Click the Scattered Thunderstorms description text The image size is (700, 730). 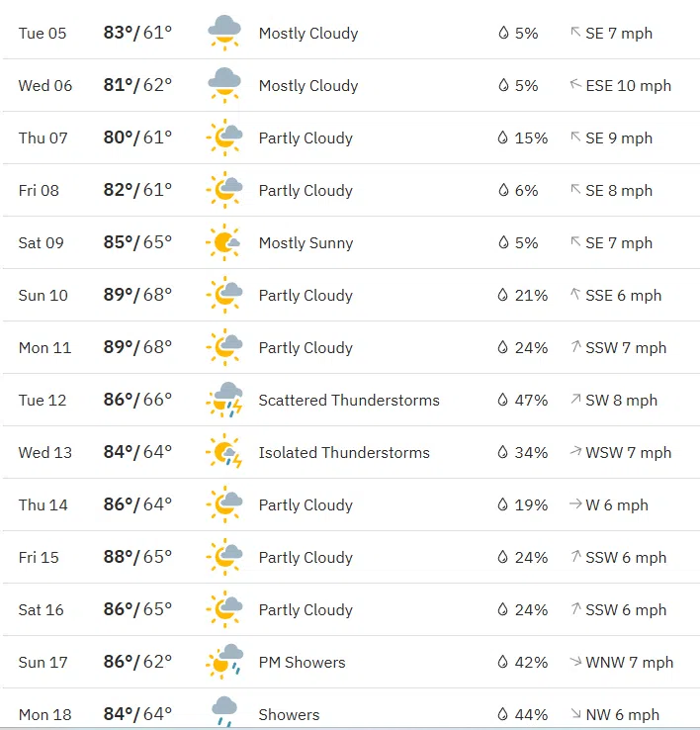pos(349,400)
